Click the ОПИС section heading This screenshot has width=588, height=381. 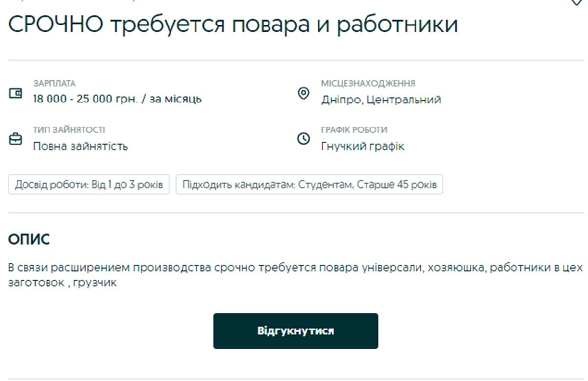[x=28, y=240]
